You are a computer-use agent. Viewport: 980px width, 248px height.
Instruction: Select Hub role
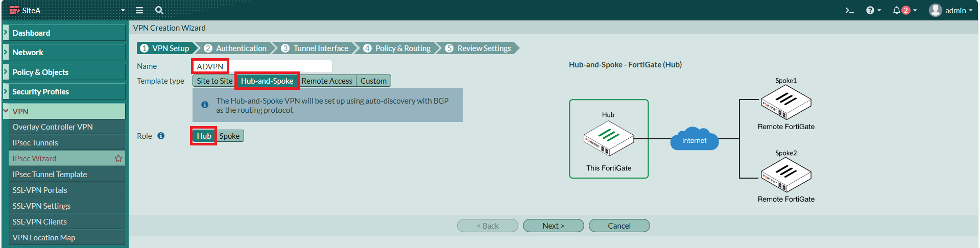204,136
